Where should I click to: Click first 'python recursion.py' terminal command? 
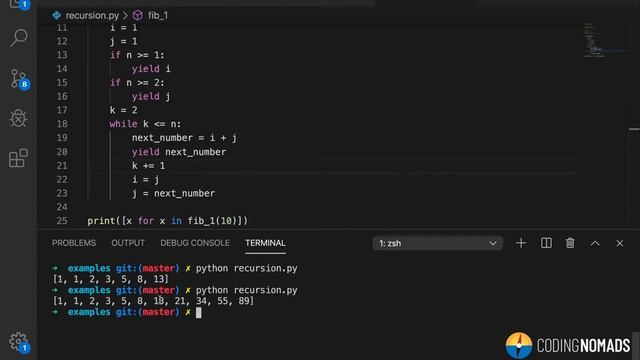[247, 268]
